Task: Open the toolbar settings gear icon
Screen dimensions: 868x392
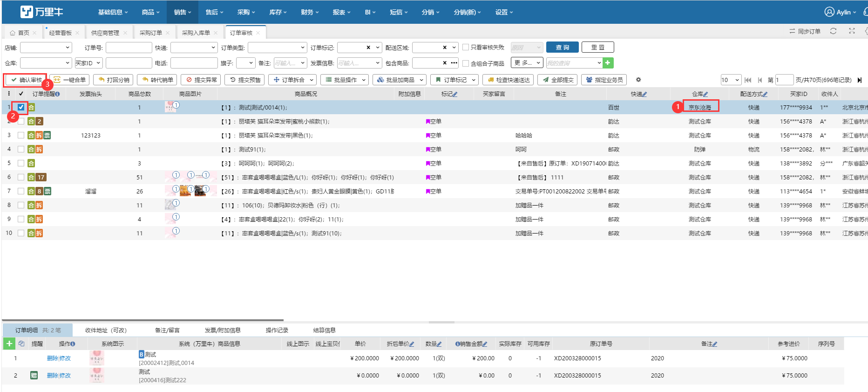Action: [x=638, y=80]
